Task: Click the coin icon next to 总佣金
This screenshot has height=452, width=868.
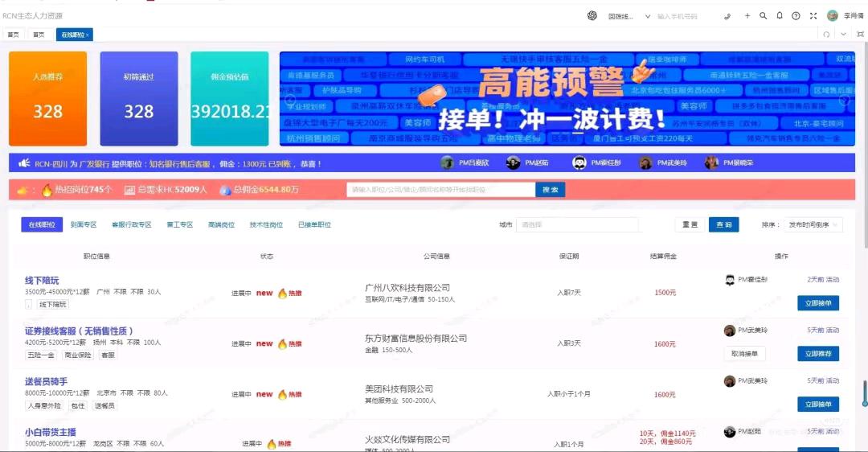Action: coord(225,190)
